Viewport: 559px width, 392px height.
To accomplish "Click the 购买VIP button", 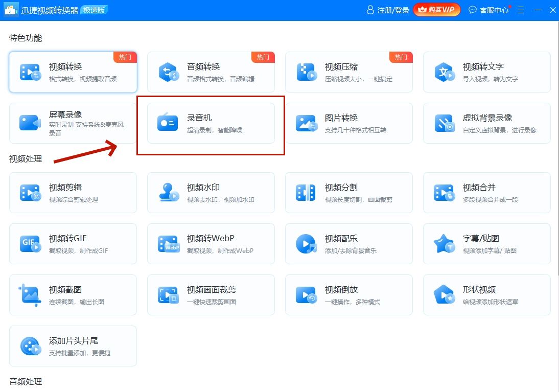I will coord(437,10).
